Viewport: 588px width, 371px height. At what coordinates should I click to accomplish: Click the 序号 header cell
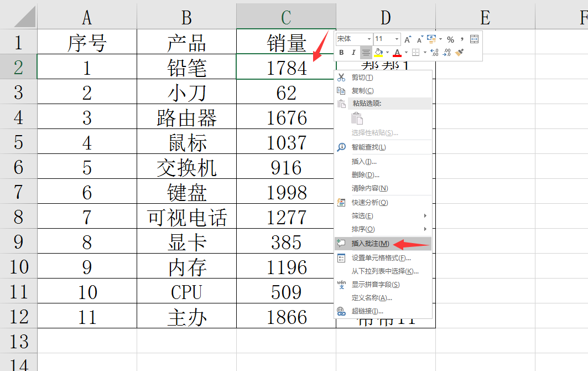click(87, 42)
